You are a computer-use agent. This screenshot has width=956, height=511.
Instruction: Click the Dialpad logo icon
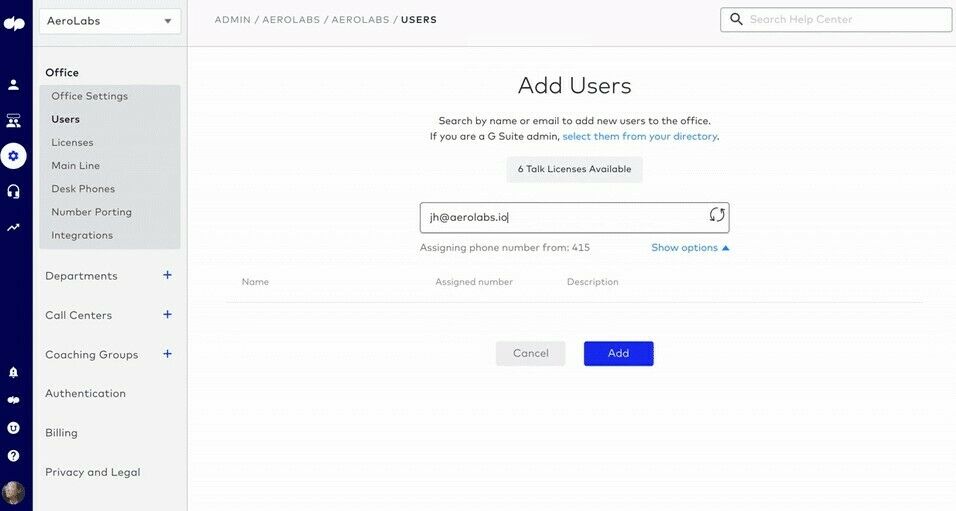[14, 23]
